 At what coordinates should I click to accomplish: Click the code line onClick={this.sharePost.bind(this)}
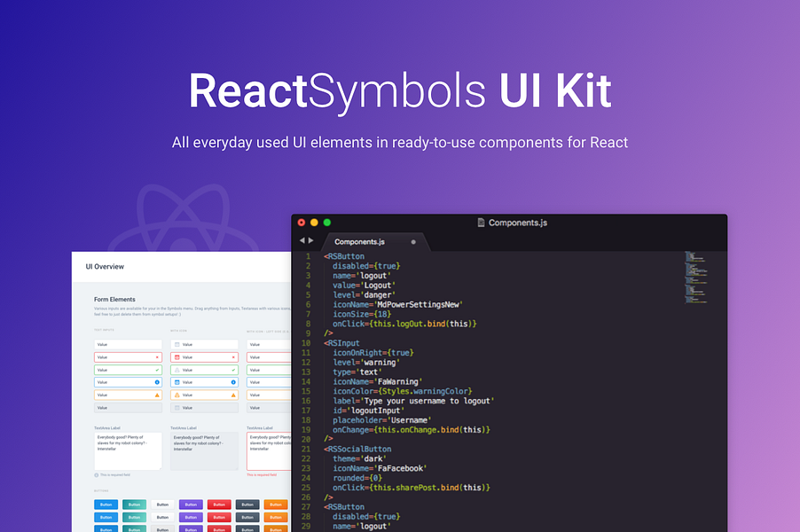(x=412, y=488)
